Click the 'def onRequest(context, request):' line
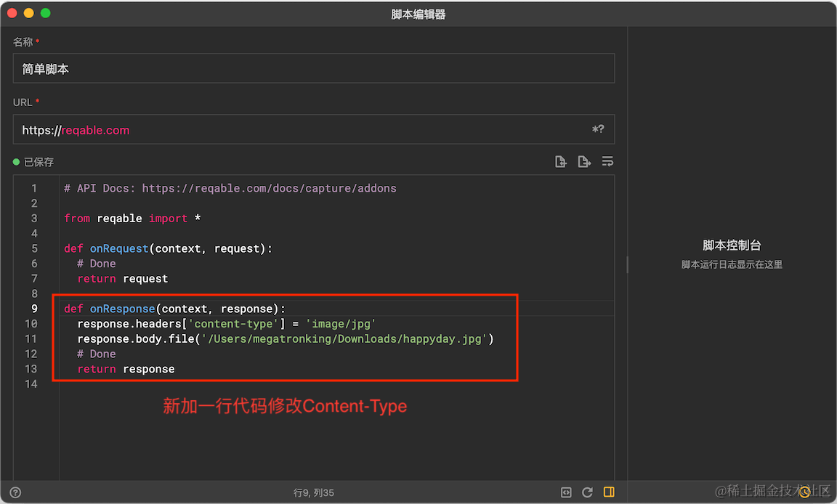The width and height of the screenshot is (837, 504). [x=168, y=248]
